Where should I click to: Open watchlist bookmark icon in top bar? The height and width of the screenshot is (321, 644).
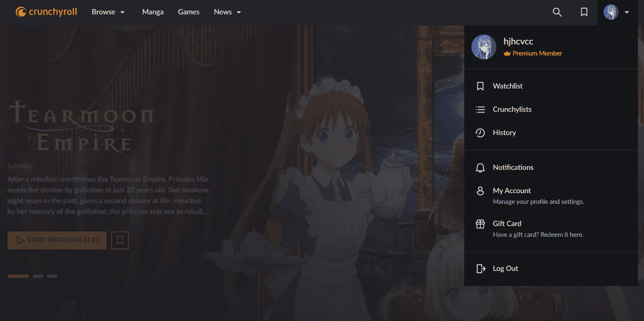[584, 12]
